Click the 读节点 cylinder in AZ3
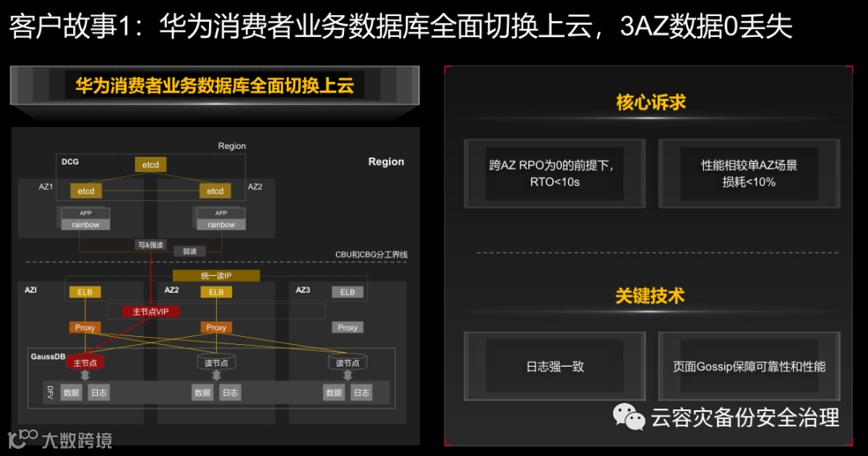This screenshot has width=868, height=456. coord(348,363)
